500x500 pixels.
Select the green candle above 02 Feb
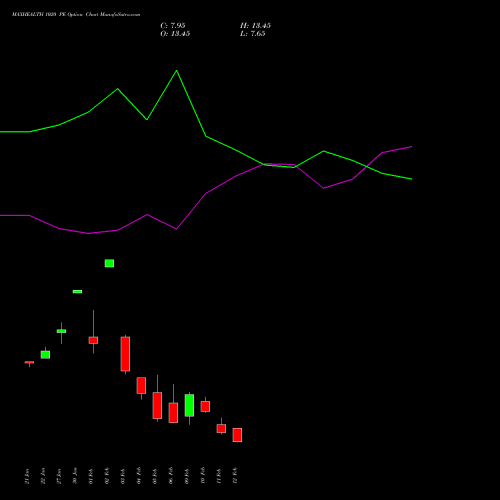click(x=109, y=263)
